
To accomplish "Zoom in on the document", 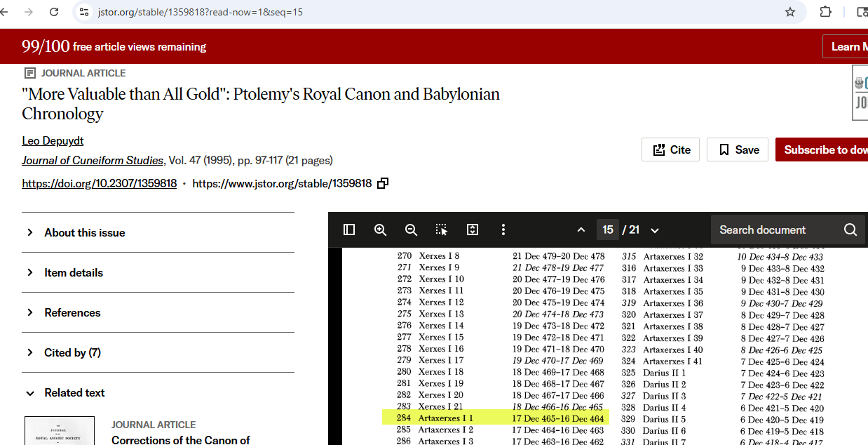I will tap(380, 230).
